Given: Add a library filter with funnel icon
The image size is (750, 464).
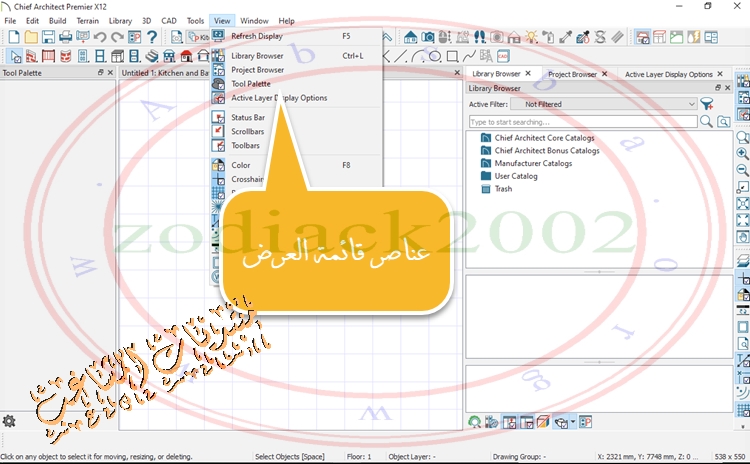Looking at the screenshot, I should tap(706, 104).
